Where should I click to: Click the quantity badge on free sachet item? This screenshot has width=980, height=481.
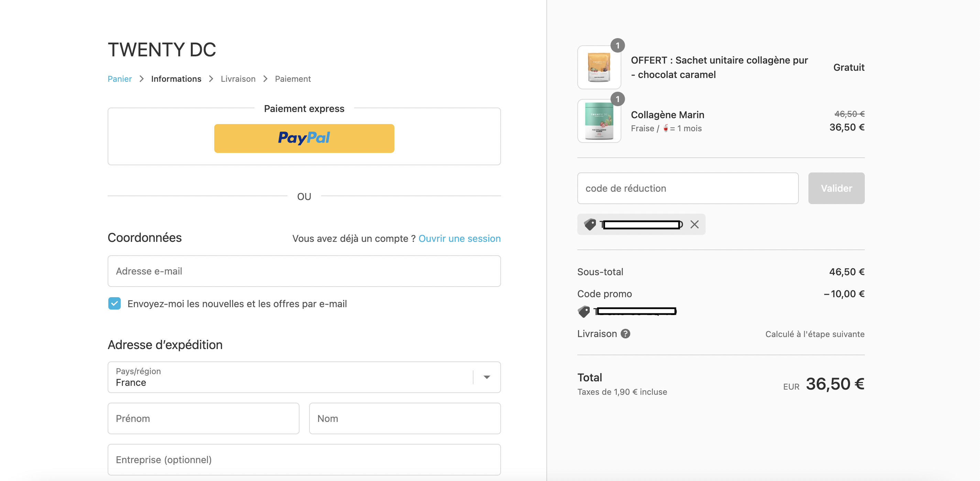(x=618, y=46)
